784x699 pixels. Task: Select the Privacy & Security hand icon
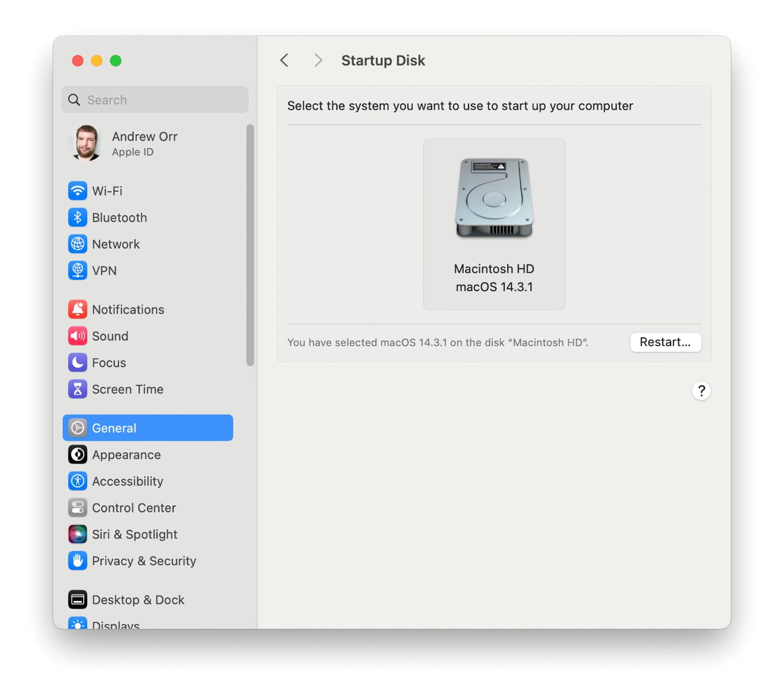pos(78,561)
